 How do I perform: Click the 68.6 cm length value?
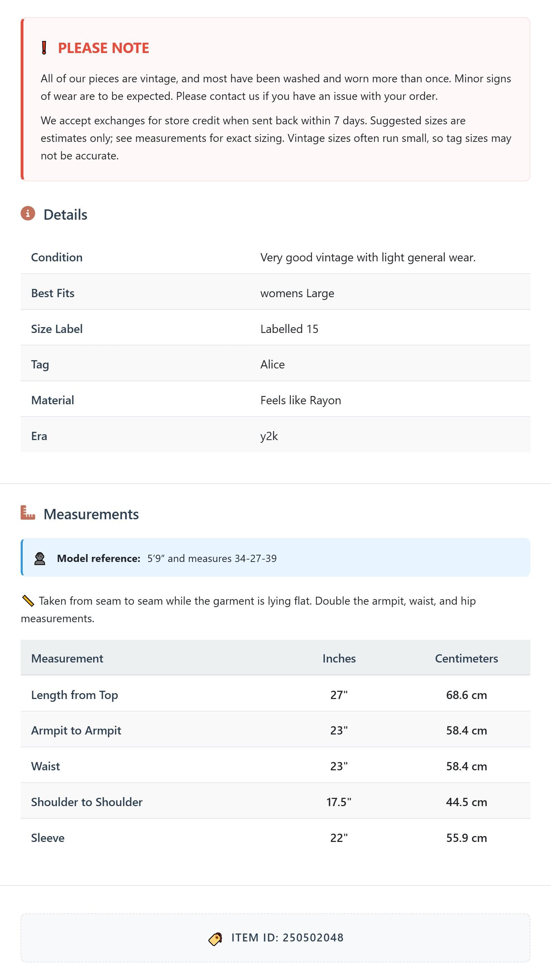click(x=467, y=695)
